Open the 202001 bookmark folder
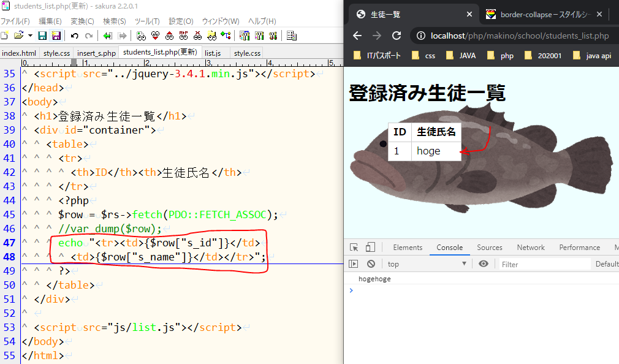Screen dimensions: 619x364 click(543, 56)
